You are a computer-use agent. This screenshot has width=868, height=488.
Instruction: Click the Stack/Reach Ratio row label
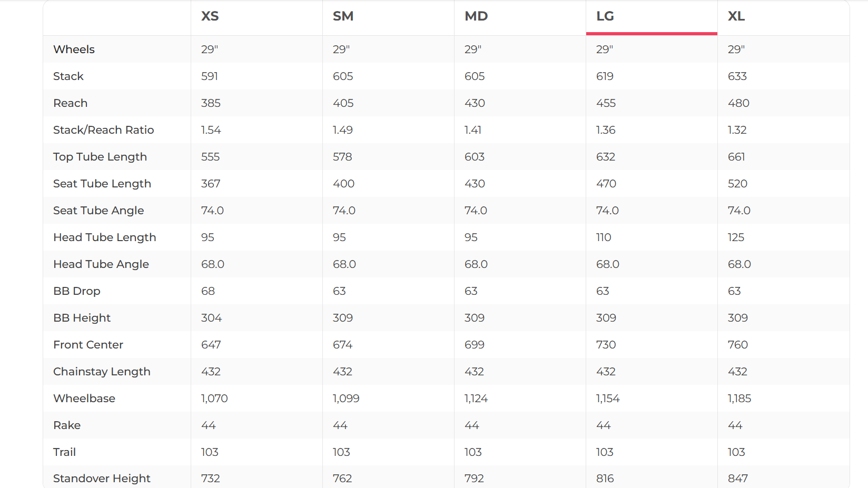tap(104, 130)
